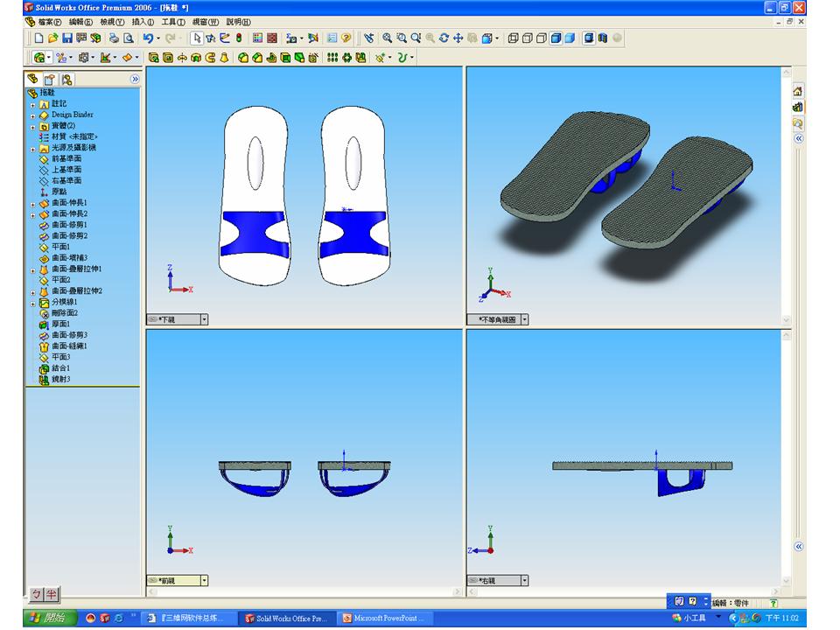The width and height of the screenshot is (840, 630).
Task: Toggle Section View icon
Action: click(x=603, y=38)
